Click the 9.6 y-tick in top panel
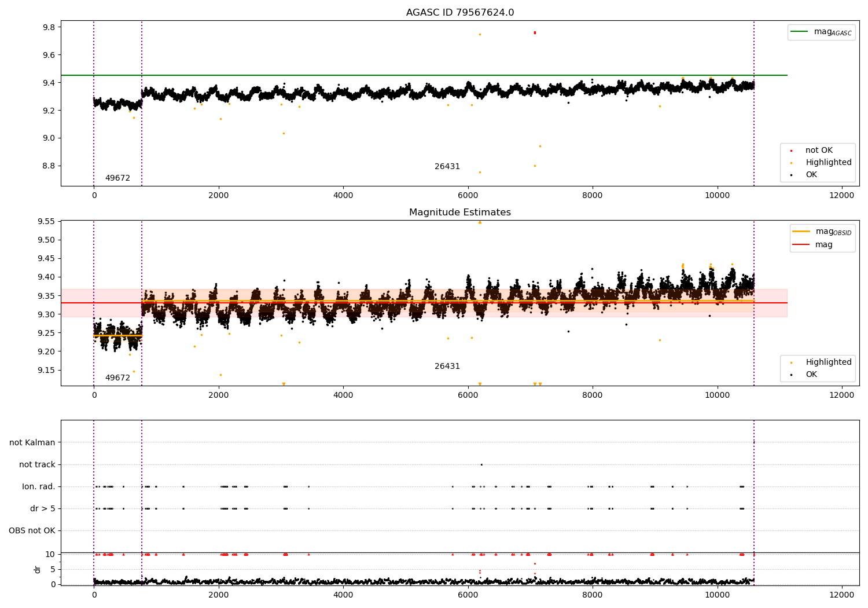The height and width of the screenshot is (608, 868). [x=49, y=56]
